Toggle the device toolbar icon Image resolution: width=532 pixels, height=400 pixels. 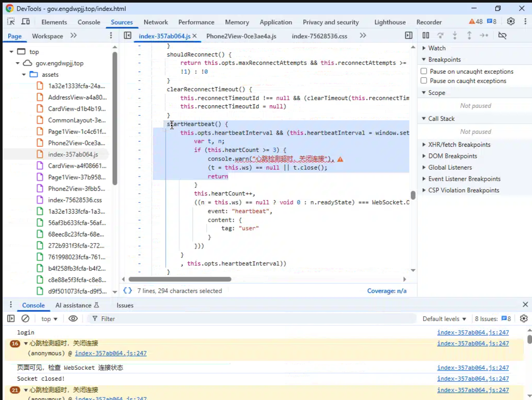point(25,22)
